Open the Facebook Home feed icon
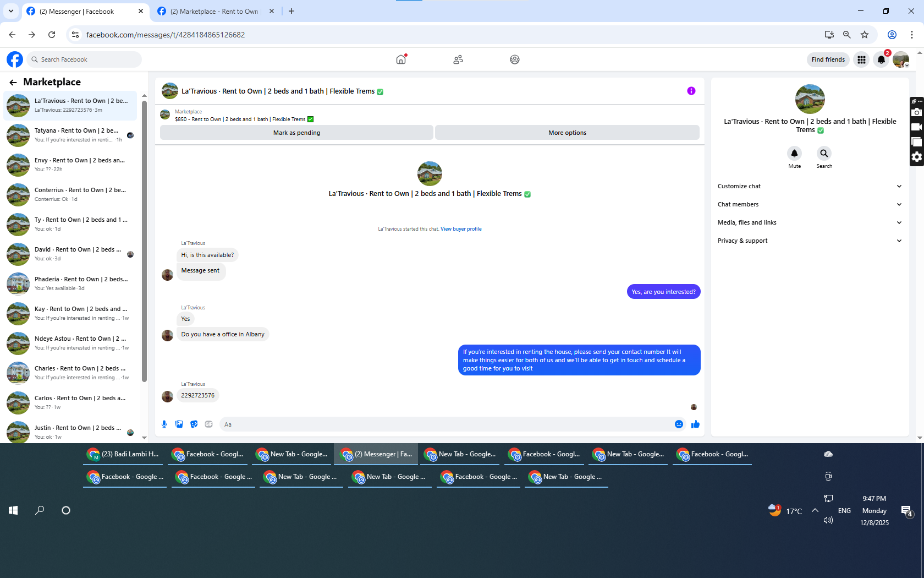 pos(401,59)
